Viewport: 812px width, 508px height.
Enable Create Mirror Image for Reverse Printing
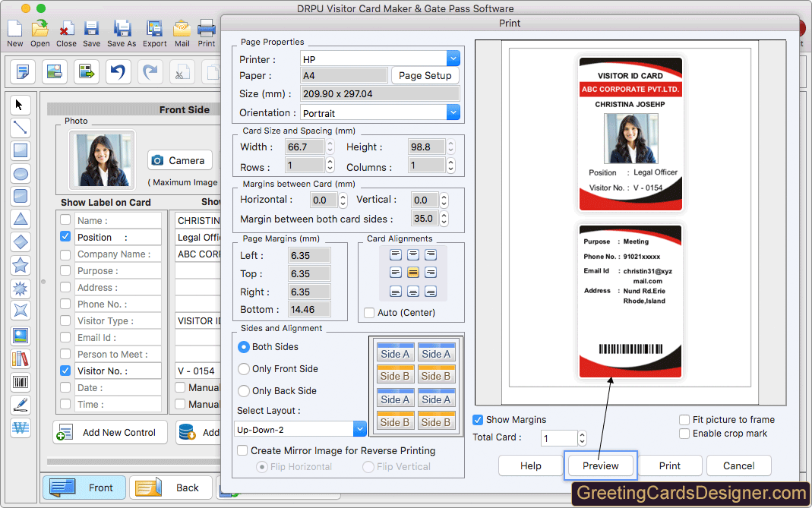point(242,450)
